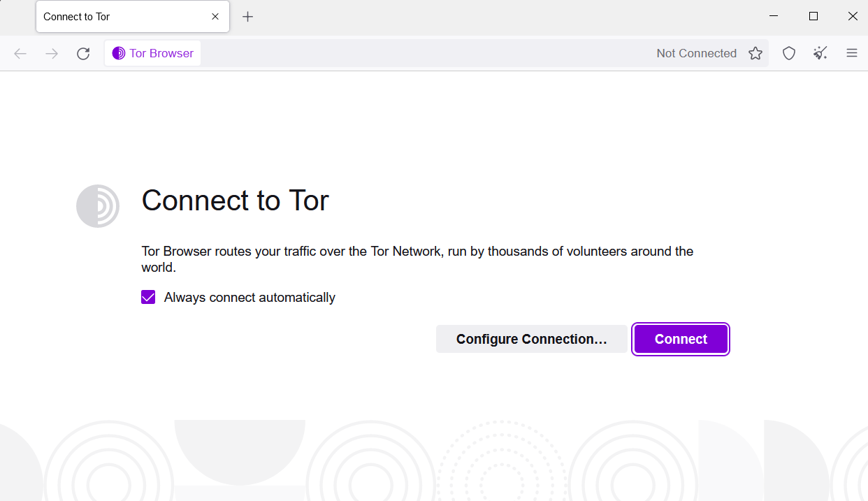Click the Not Connected status indicator

696,53
